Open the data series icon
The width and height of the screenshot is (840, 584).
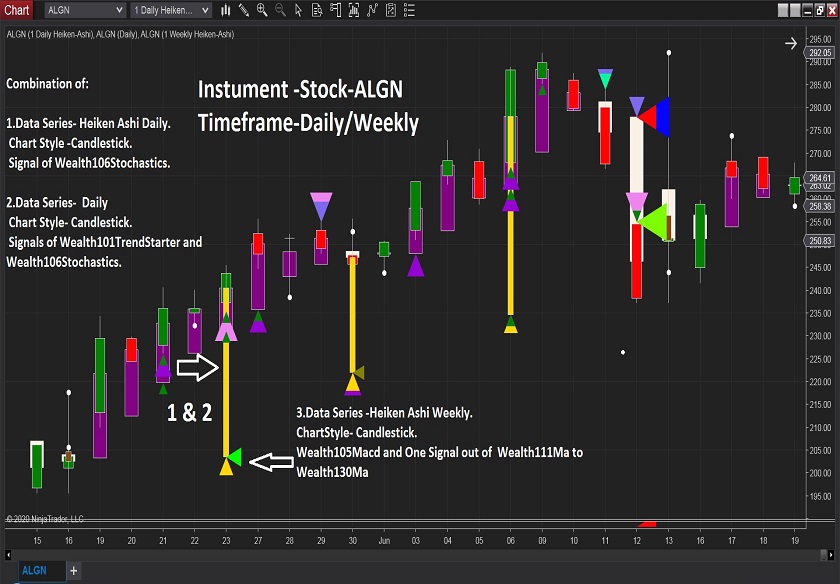(x=317, y=10)
